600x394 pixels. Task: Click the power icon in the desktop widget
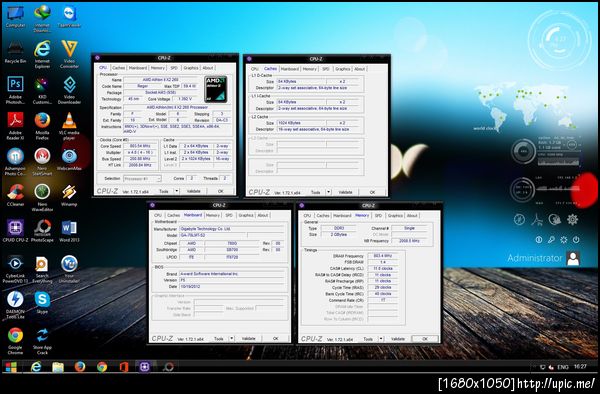point(576,239)
